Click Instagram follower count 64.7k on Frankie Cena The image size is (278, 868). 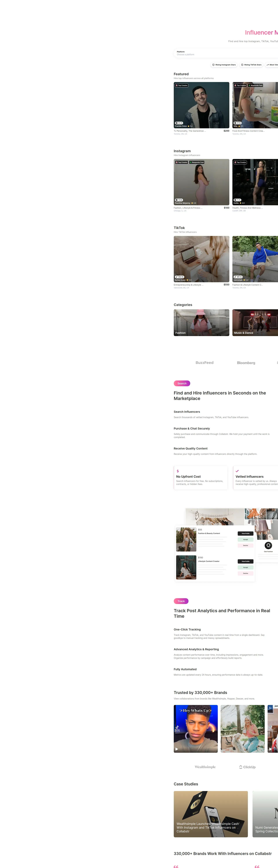(x=179, y=123)
